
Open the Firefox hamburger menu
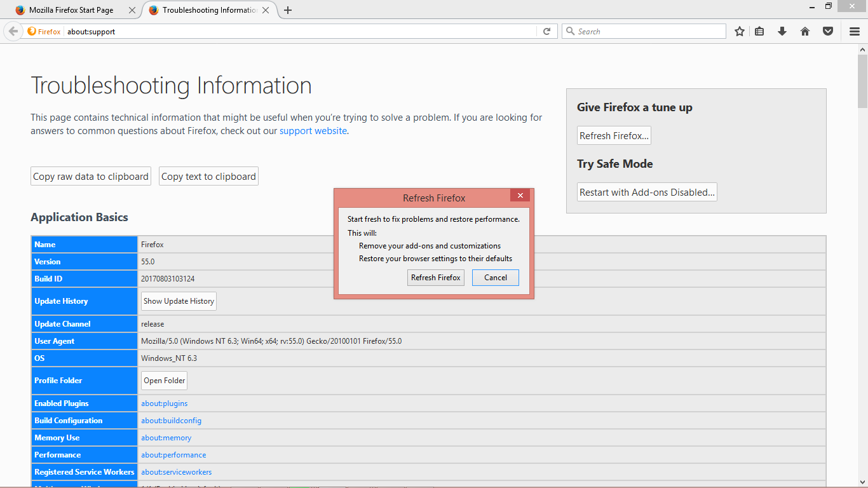(x=855, y=31)
